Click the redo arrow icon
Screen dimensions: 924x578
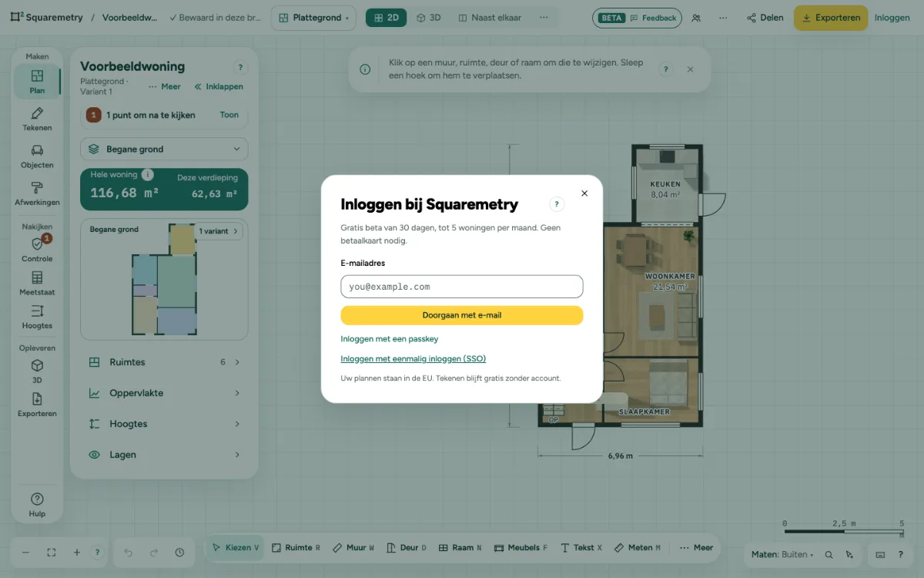pyautogui.click(x=154, y=553)
